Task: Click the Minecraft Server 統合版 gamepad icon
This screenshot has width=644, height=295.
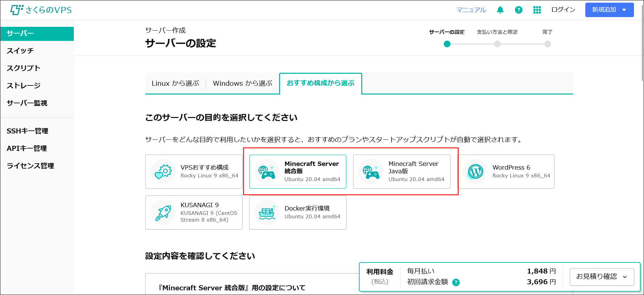Action: [267, 172]
